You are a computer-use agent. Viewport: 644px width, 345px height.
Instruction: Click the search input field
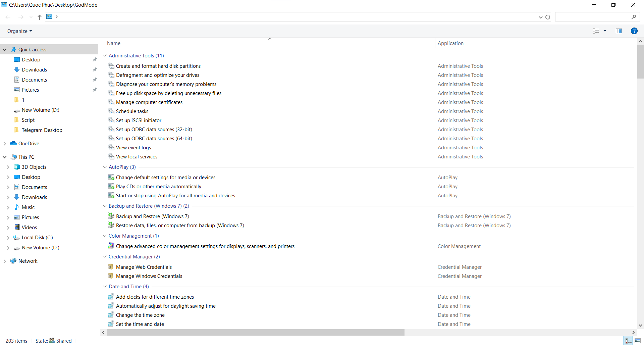[593, 17]
